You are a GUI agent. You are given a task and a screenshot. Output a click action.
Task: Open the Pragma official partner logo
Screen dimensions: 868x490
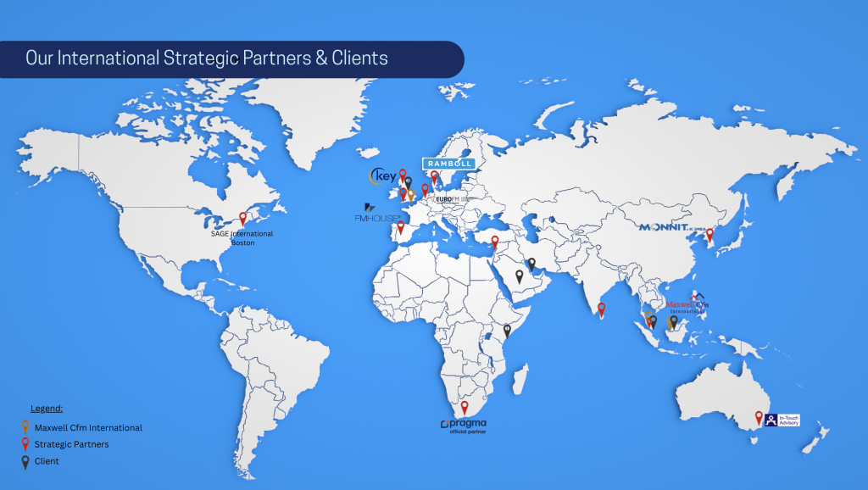click(464, 425)
